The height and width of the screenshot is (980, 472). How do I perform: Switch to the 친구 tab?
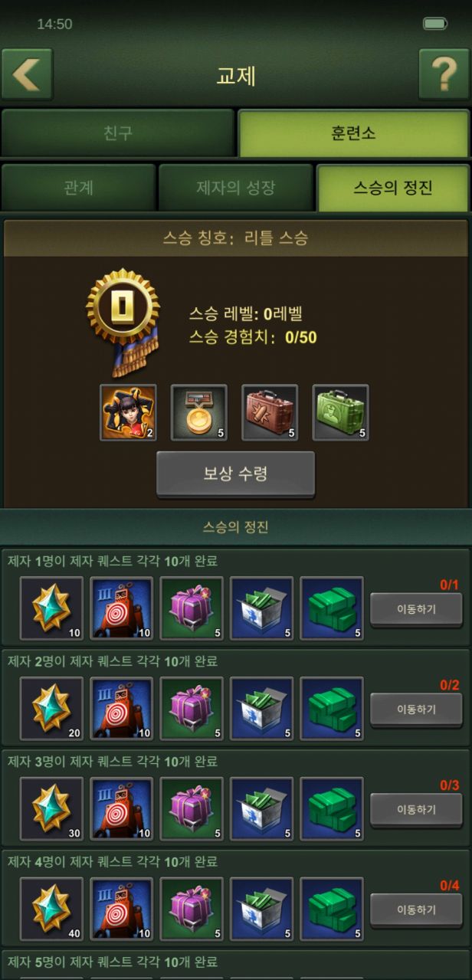point(118,133)
